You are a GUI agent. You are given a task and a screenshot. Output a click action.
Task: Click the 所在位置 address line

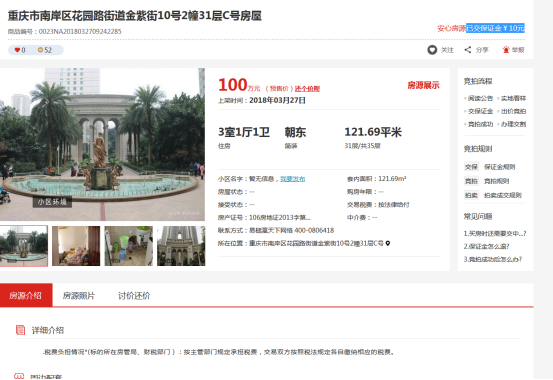pos(304,243)
